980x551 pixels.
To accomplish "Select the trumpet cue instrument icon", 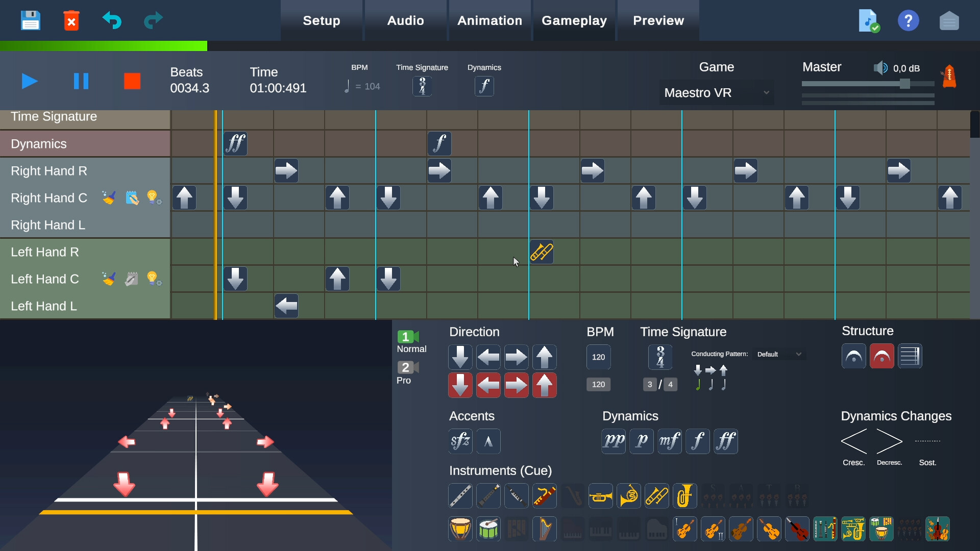I will click(x=601, y=495).
